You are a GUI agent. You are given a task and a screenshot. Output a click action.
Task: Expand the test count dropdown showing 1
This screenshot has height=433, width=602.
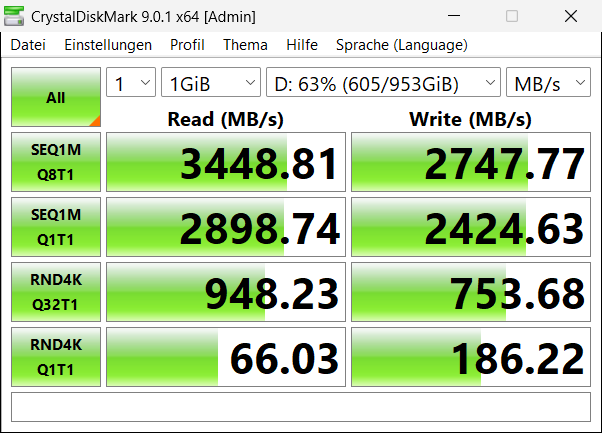pos(131,82)
